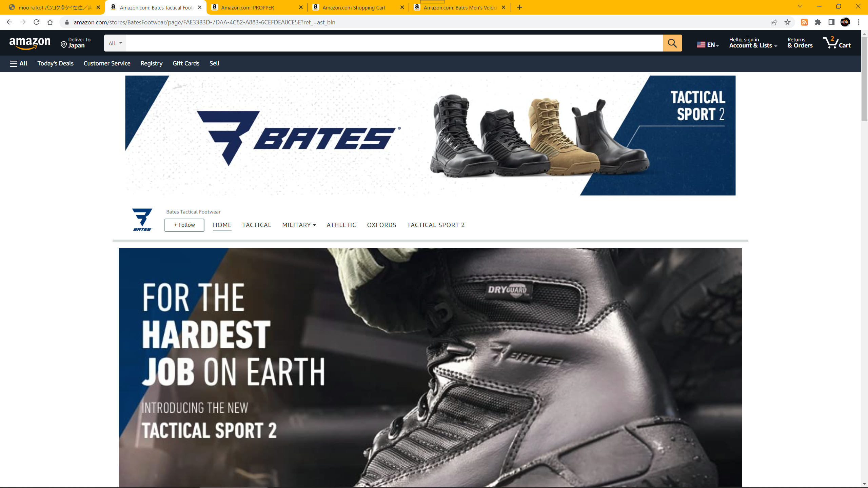
Task: Open Gift Cards
Action: [186, 63]
